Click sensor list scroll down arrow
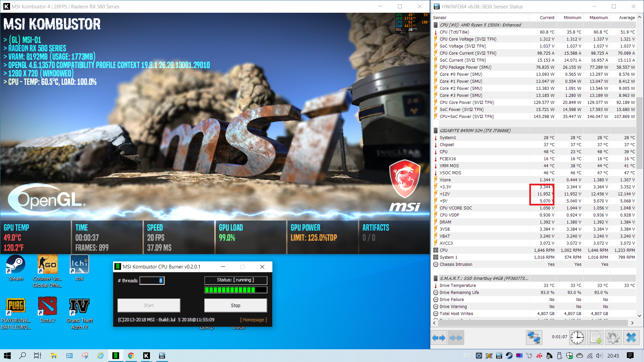The width and height of the screenshot is (644, 362). 639,316
